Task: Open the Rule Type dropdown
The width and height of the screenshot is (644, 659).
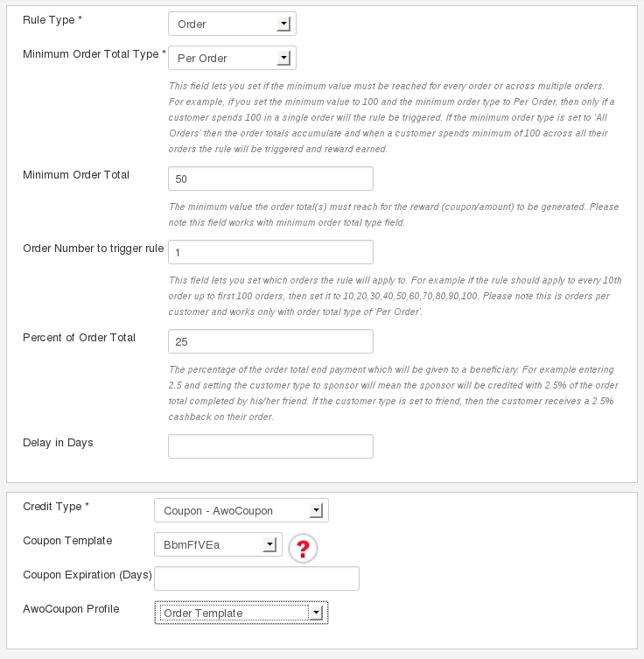Action: tap(232, 24)
